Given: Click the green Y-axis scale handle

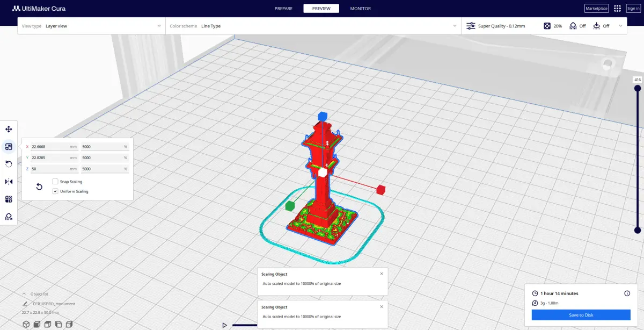Looking at the screenshot, I should (x=290, y=206).
